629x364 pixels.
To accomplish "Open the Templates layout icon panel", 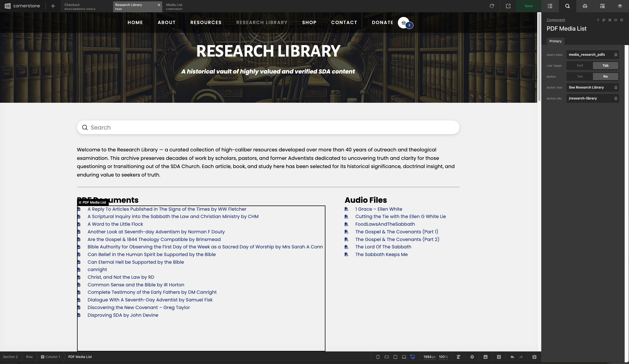I will (x=602, y=6).
